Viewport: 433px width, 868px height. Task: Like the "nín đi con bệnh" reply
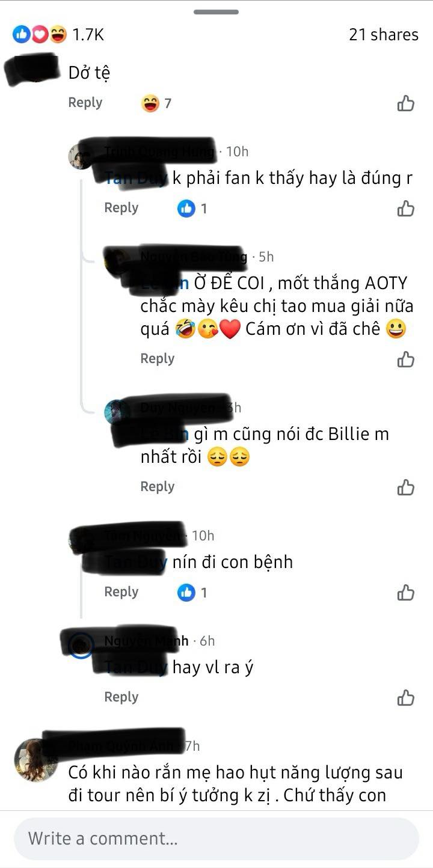[x=406, y=593]
